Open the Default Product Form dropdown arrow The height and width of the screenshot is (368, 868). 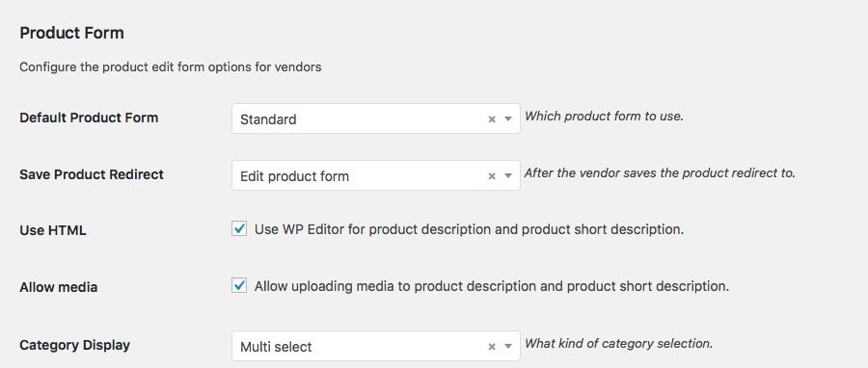[508, 119]
